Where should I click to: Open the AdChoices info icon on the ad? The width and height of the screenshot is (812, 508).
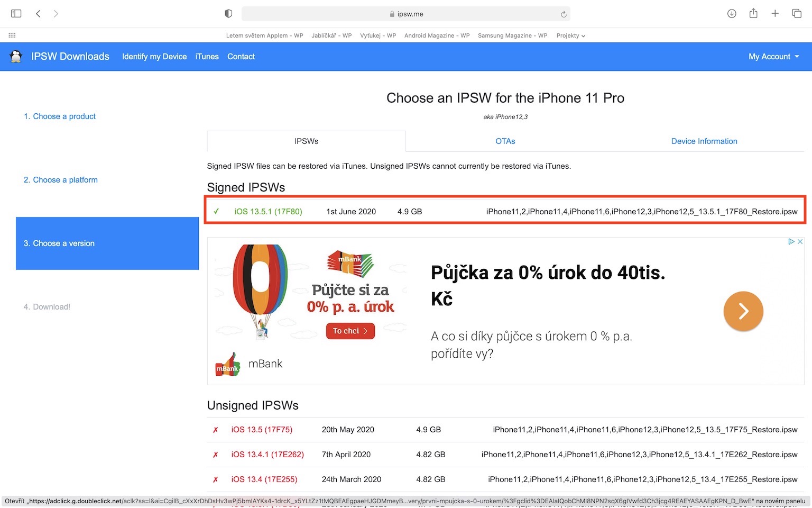pyautogui.click(x=791, y=241)
